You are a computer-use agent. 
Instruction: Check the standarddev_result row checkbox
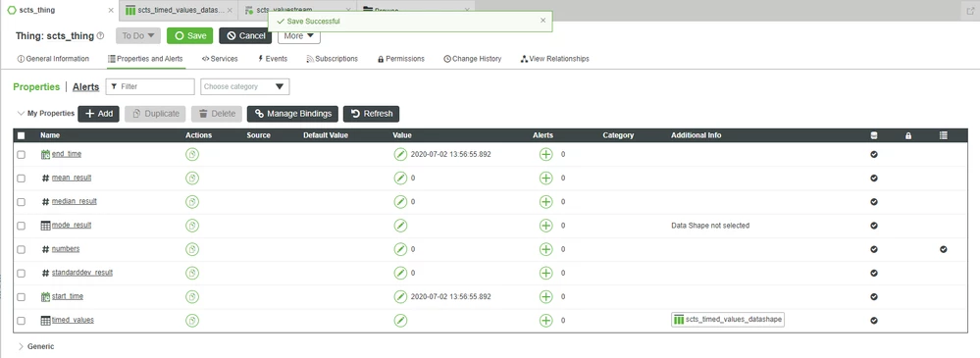point(22,273)
